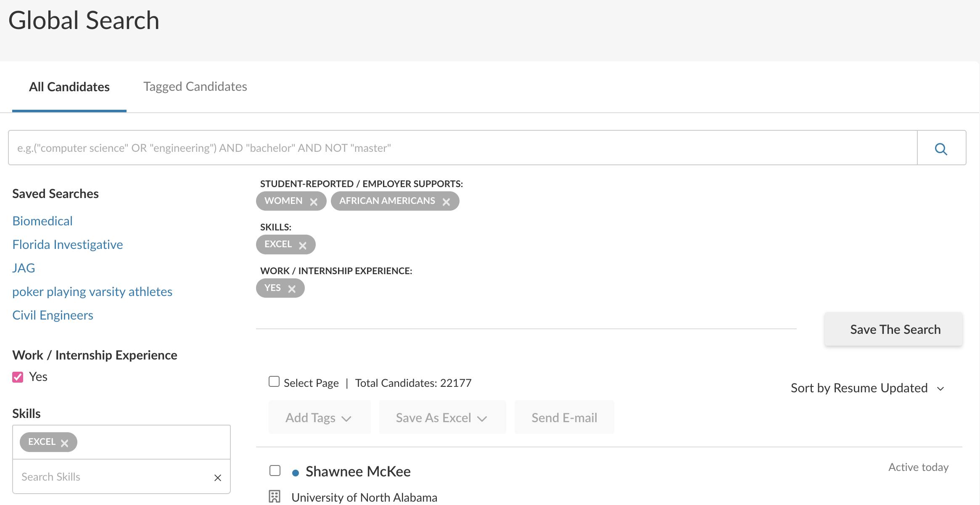Remove the EXCEL chip under SKILLS heading
Viewport: 980px width, 505px height.
point(303,246)
